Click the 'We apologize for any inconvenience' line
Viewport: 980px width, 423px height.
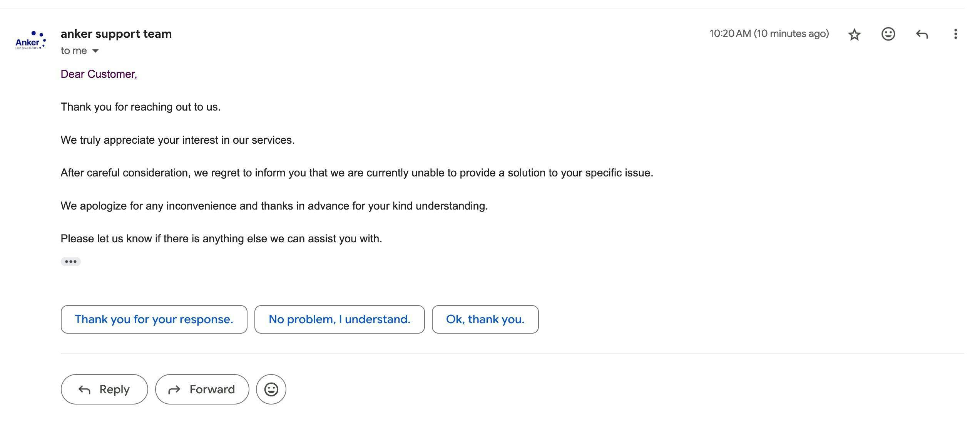pos(274,206)
